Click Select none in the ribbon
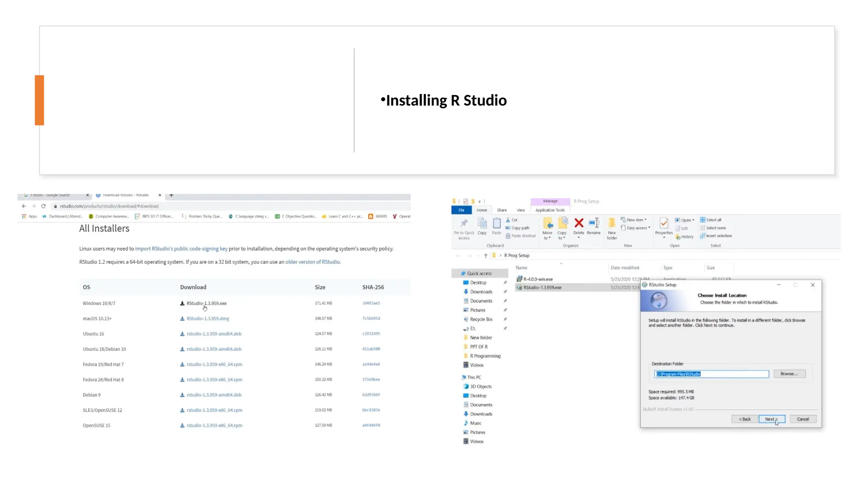The width and height of the screenshot is (868, 488). 713,228
